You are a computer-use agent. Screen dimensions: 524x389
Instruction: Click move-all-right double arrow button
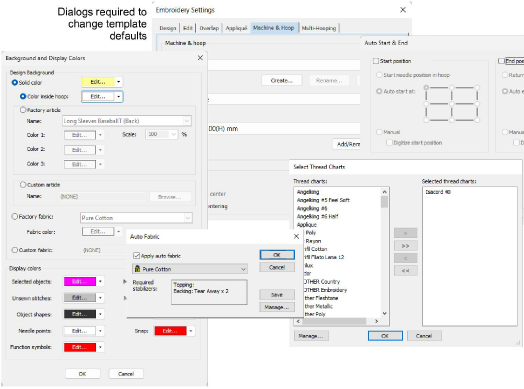tap(405, 246)
